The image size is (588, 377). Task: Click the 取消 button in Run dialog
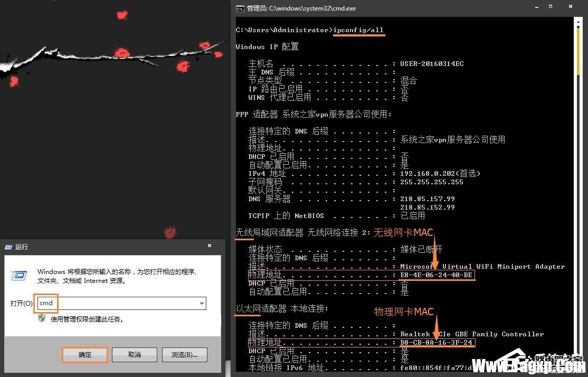(x=134, y=354)
